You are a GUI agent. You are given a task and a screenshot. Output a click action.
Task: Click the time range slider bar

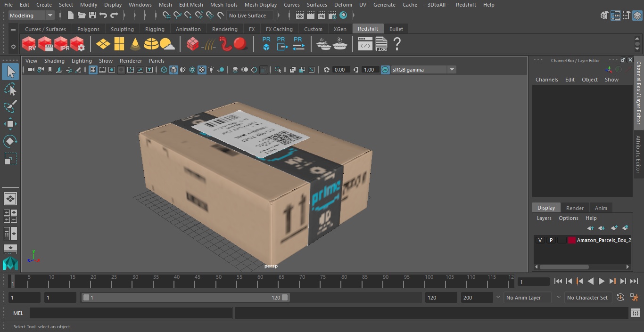185,298
